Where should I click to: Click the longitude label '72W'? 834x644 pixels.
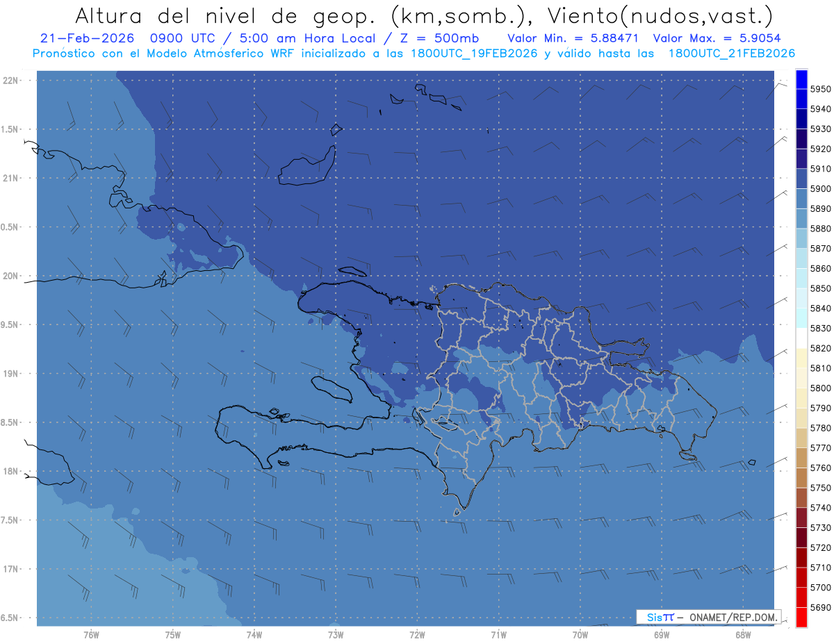[x=417, y=635]
